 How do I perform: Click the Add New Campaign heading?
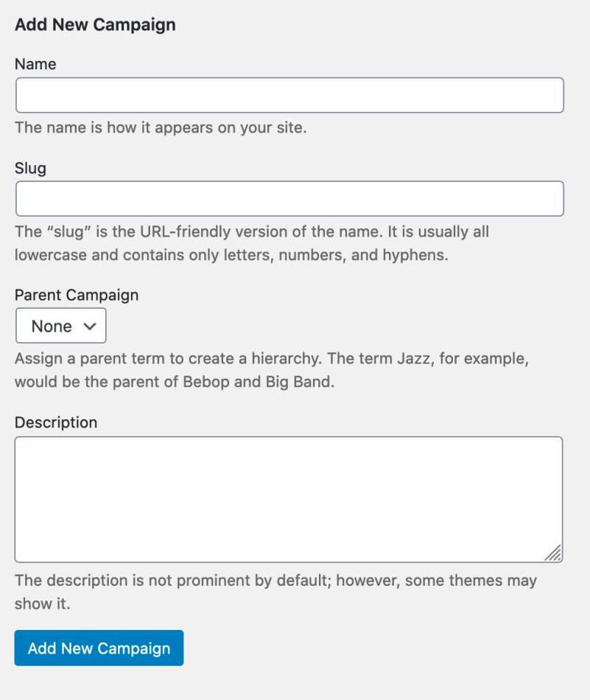pyautogui.click(x=95, y=24)
